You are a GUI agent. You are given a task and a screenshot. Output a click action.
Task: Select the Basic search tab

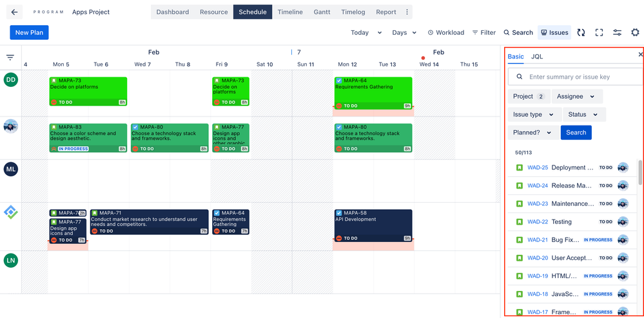click(516, 57)
